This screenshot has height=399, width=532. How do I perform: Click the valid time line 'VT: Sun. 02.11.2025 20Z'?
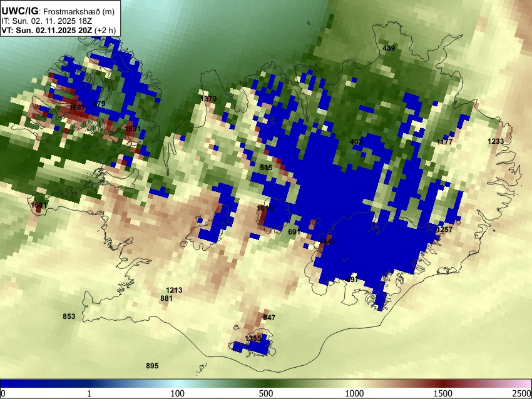pos(48,30)
